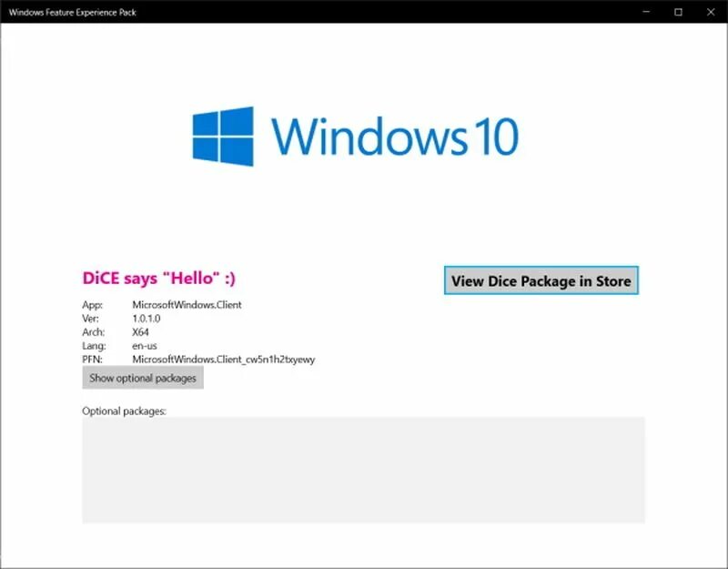Select the MicrosoftWindows.Client app name value

pos(187,305)
